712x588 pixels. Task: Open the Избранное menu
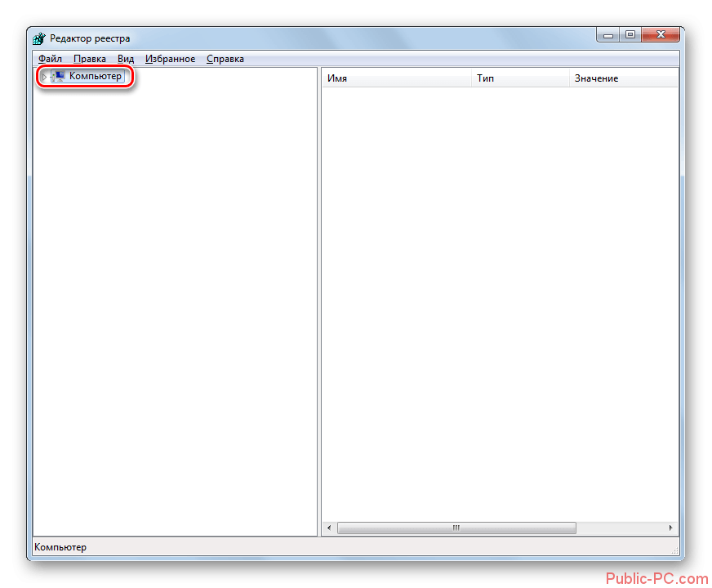tap(170, 59)
